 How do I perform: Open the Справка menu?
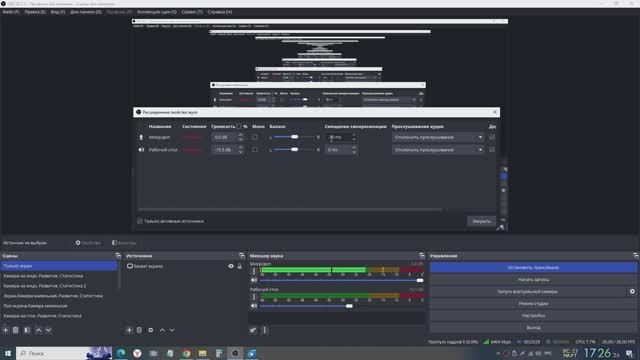220,12
